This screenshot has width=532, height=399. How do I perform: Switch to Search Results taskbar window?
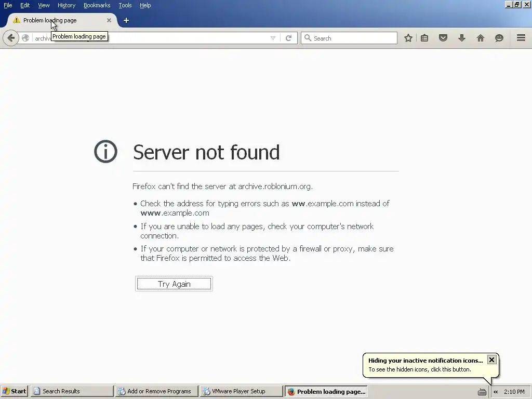pos(72,391)
